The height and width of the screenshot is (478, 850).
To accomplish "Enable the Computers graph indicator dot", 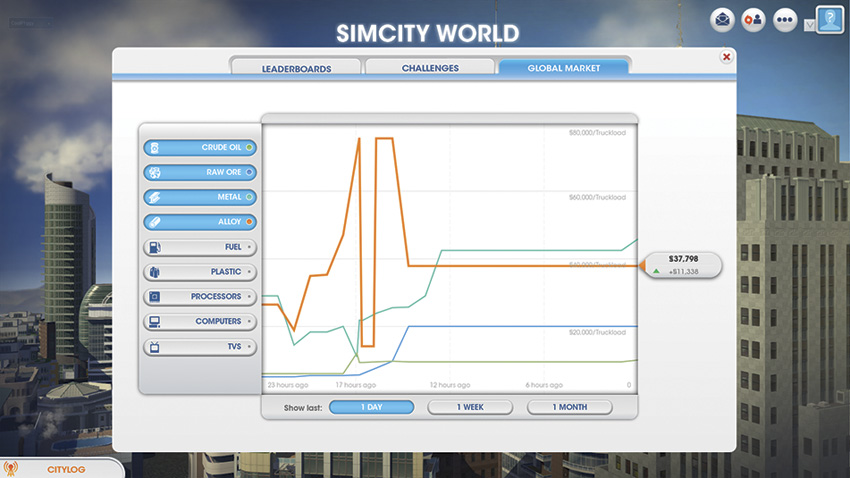I will click(249, 321).
